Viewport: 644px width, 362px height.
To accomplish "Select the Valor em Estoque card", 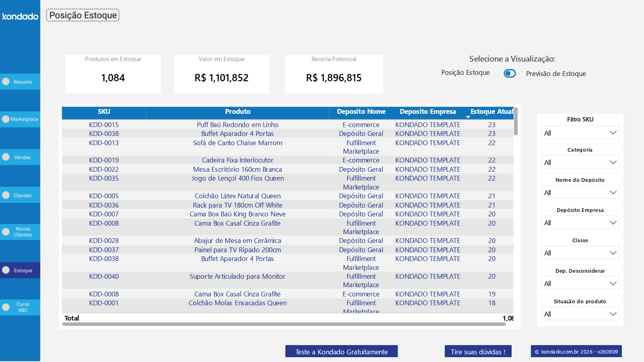I will pos(222,74).
